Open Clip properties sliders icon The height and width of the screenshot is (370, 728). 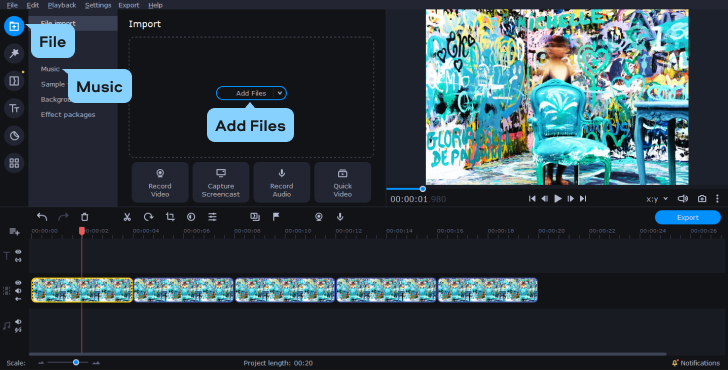click(212, 217)
